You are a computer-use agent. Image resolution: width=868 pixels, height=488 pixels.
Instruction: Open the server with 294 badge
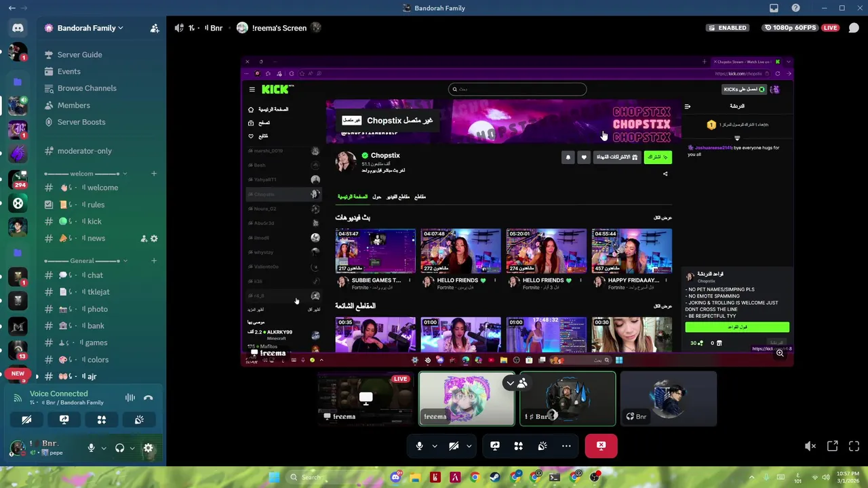coord(18,179)
